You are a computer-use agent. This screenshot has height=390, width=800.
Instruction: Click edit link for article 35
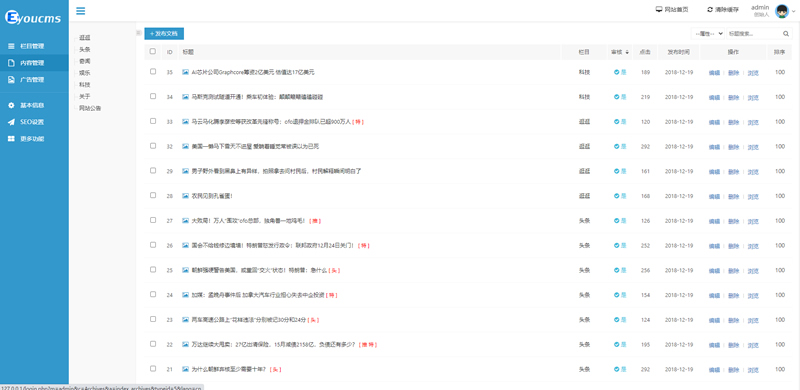pos(714,73)
